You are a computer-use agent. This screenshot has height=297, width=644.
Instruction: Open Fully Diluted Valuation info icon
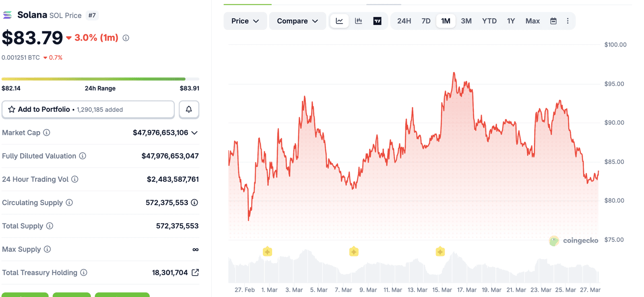[x=83, y=156]
